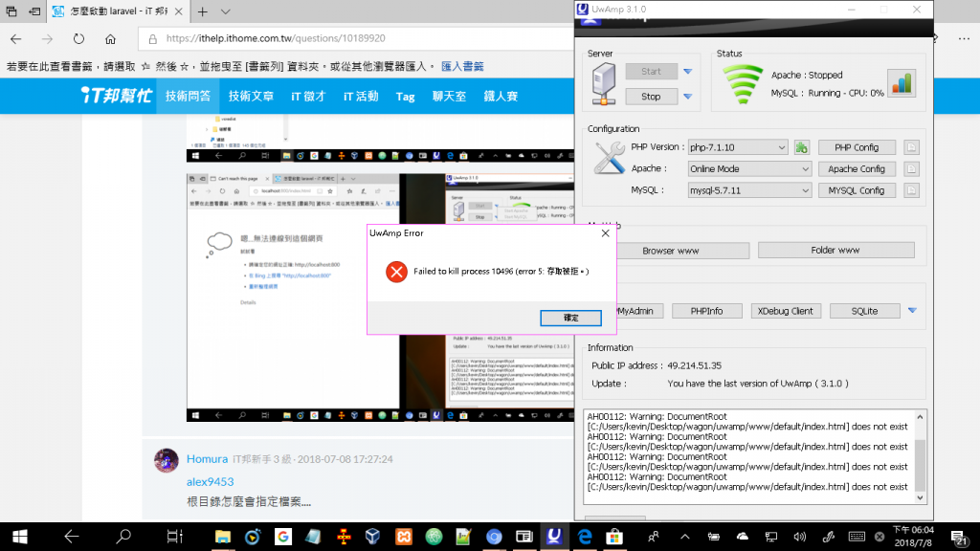Click the Folder www button
Image resolution: width=980 pixels, height=551 pixels.
[x=835, y=250]
